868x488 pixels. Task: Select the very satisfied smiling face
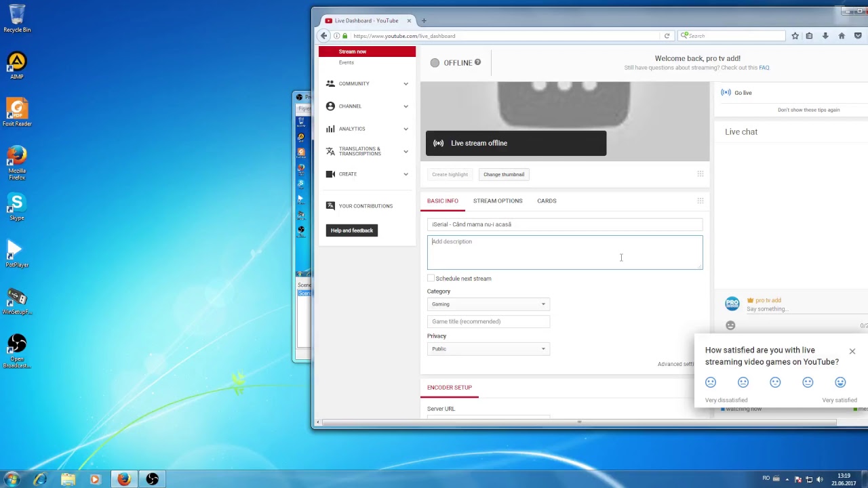point(840,382)
